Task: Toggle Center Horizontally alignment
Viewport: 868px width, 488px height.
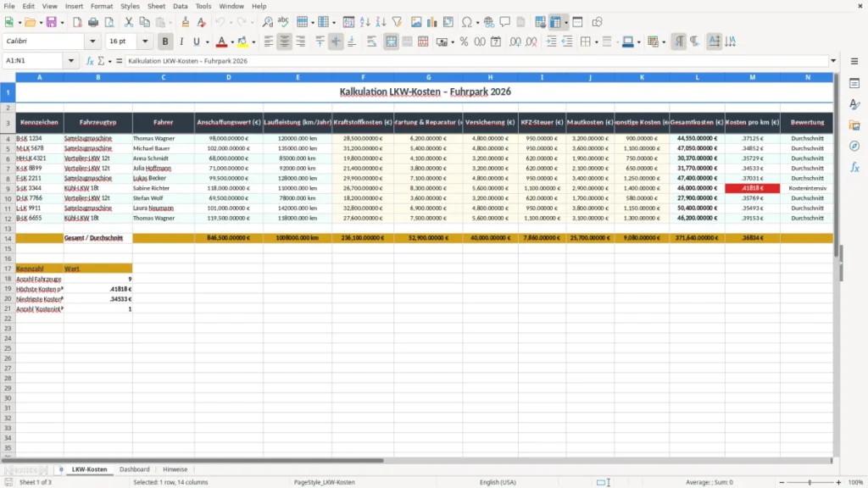Action: (x=285, y=42)
